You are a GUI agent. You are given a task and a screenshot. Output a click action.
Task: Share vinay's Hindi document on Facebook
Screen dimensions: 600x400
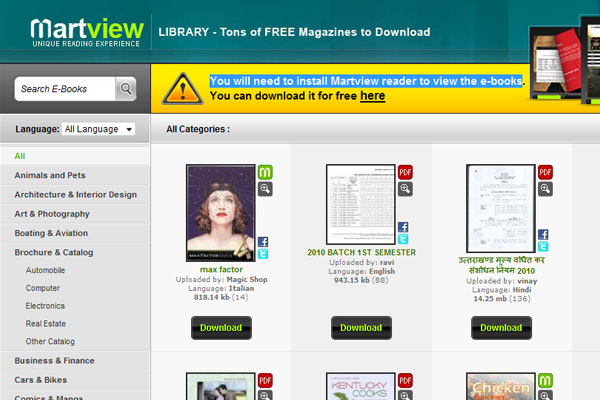pyautogui.click(x=543, y=234)
